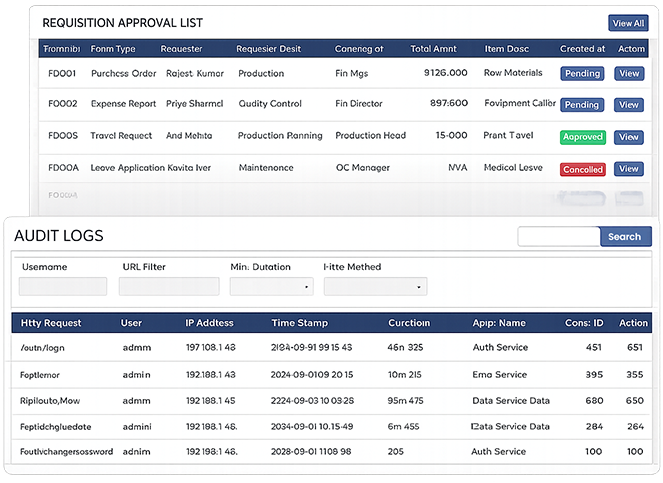The image size is (663, 483).
Task: Click View button for Travel Request row
Action: (628, 137)
